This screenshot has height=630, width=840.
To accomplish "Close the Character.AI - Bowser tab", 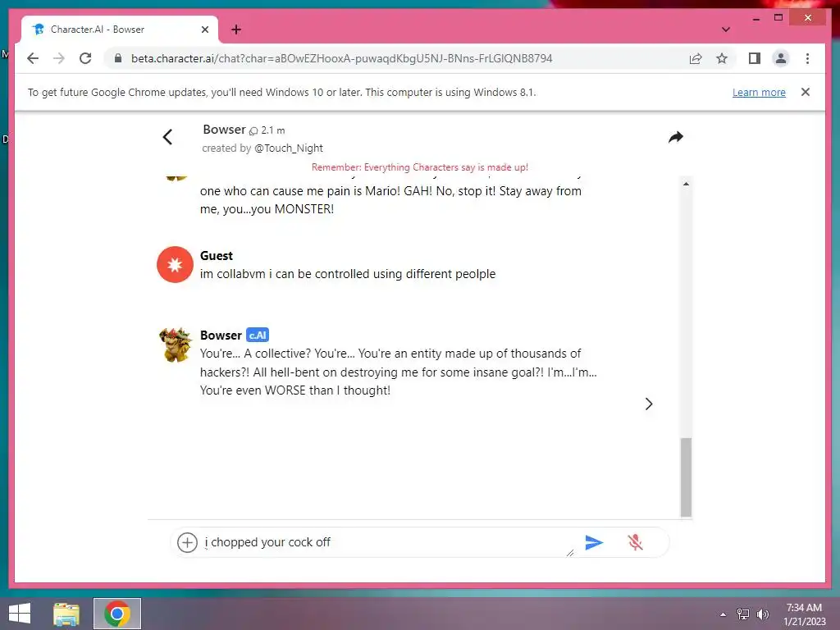I will coord(204,30).
